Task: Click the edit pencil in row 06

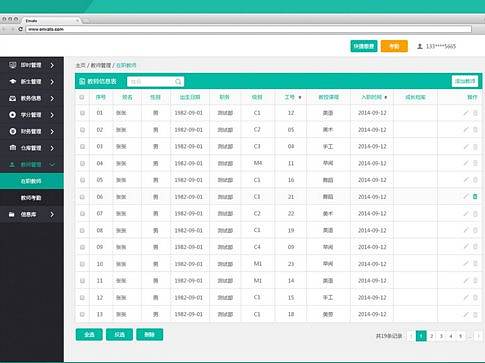Action: click(x=466, y=197)
